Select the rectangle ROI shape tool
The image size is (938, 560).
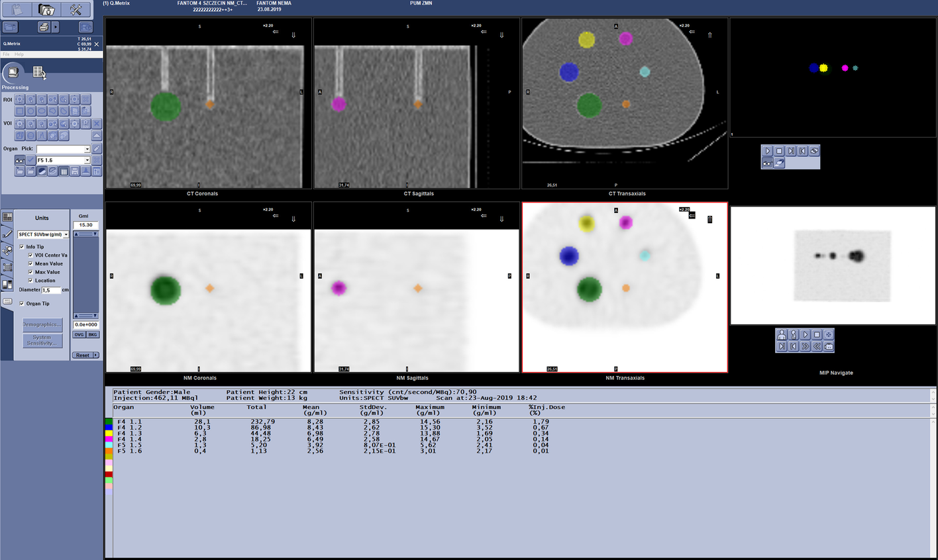tap(20, 111)
